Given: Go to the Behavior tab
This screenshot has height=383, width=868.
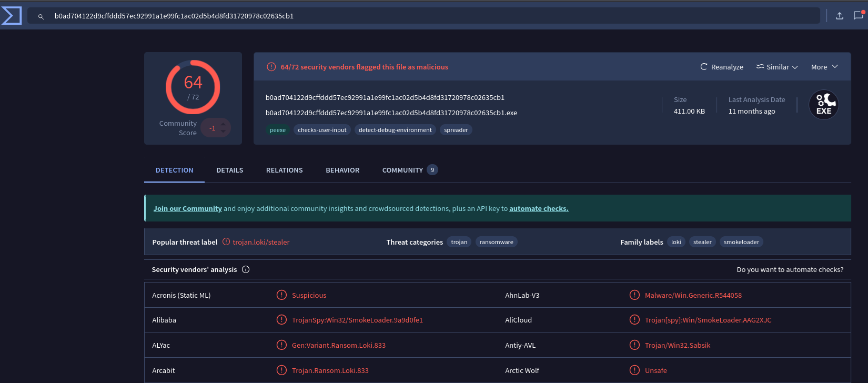Looking at the screenshot, I should pos(342,170).
